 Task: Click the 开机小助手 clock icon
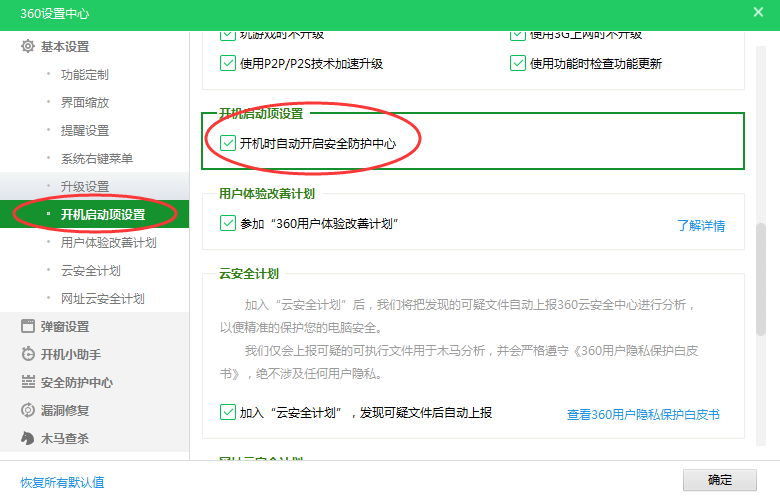tap(28, 354)
